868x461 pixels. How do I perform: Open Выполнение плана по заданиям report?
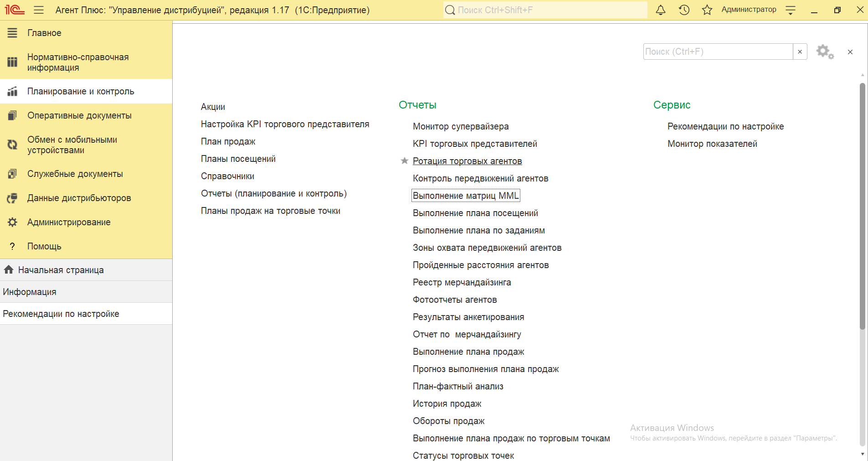(x=478, y=230)
